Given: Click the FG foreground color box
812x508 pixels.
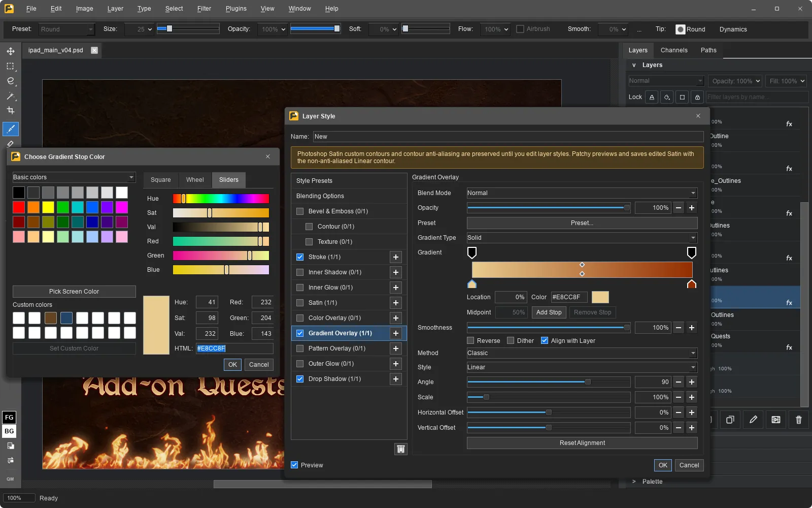Looking at the screenshot, I should [x=9, y=418].
